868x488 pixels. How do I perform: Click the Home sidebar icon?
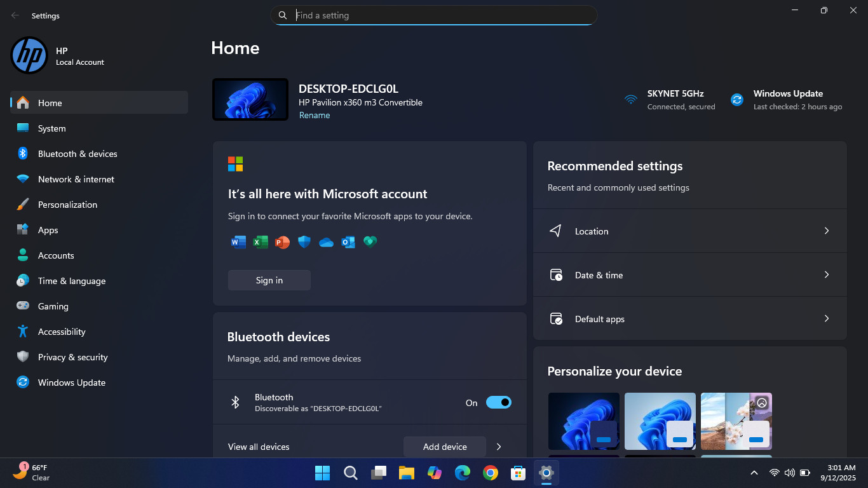[x=23, y=102]
